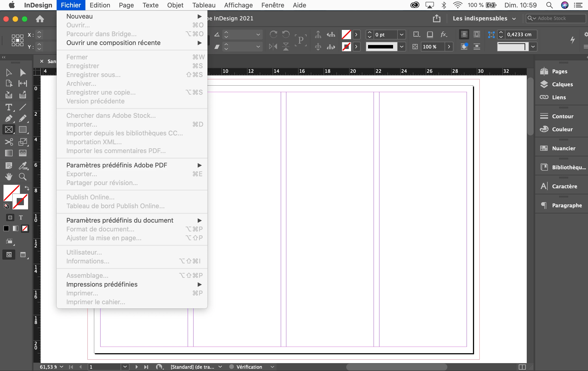Swap fill and stroke arrows
Viewport: 588px width, 371px height.
pyautogui.click(x=27, y=188)
